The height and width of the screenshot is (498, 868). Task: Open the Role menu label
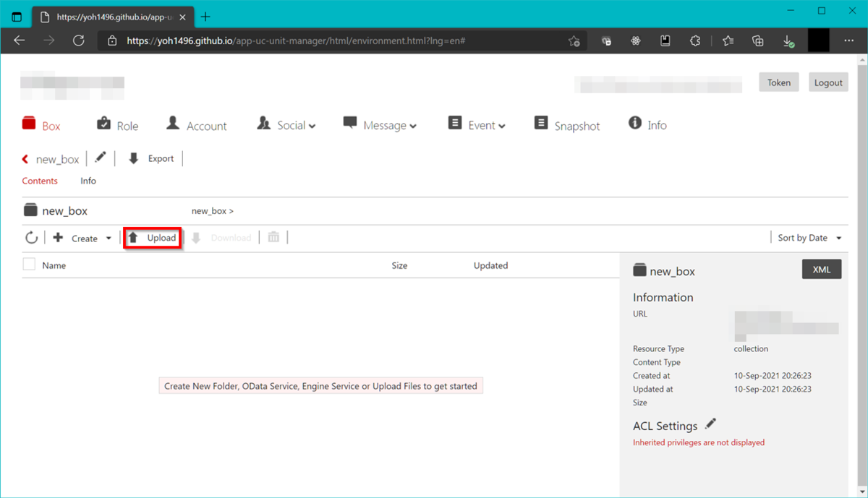point(127,126)
